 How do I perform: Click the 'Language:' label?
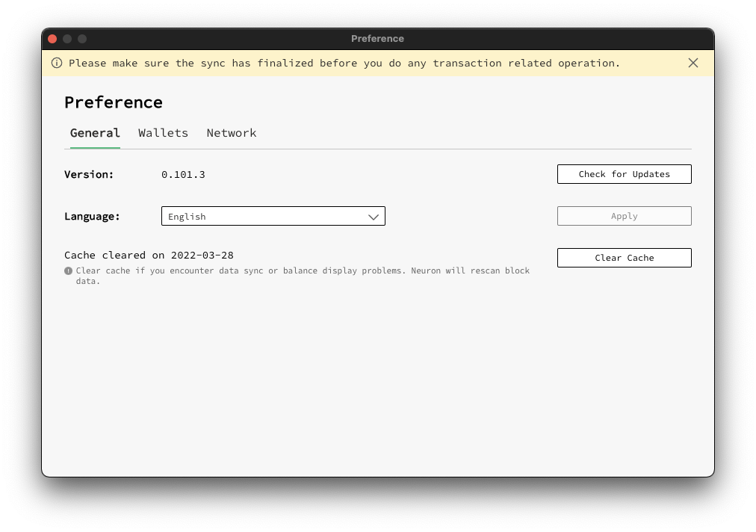tap(92, 217)
